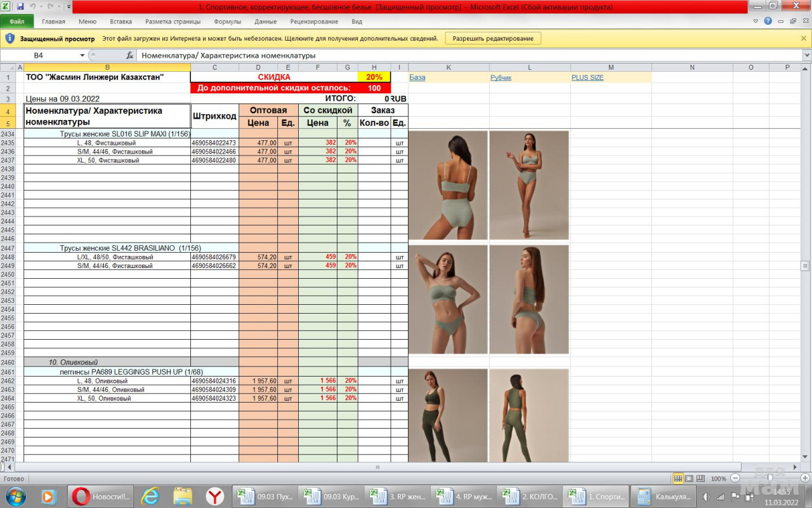This screenshot has height=508, width=812.
Task: Open the Файл tab
Action: pyautogui.click(x=16, y=21)
